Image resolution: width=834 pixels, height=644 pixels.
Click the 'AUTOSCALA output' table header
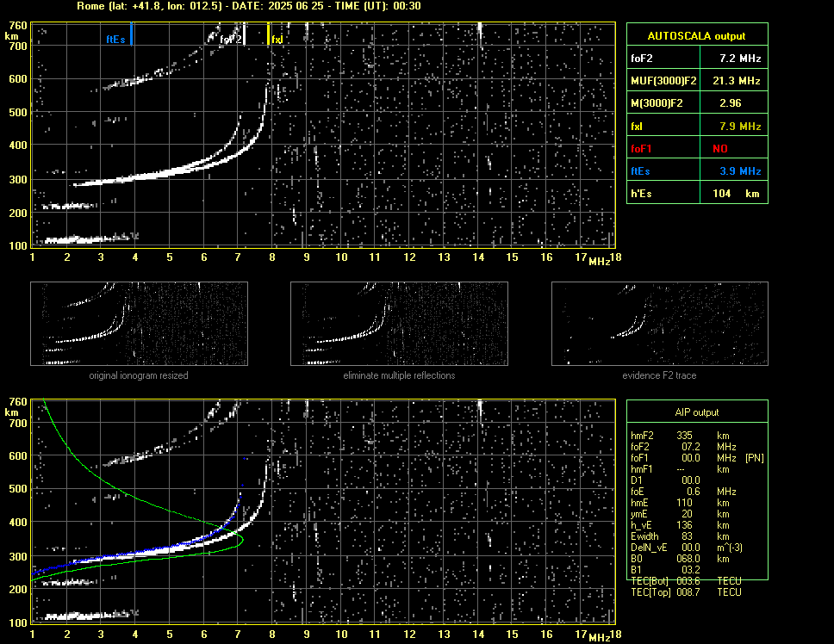pyautogui.click(x=697, y=34)
